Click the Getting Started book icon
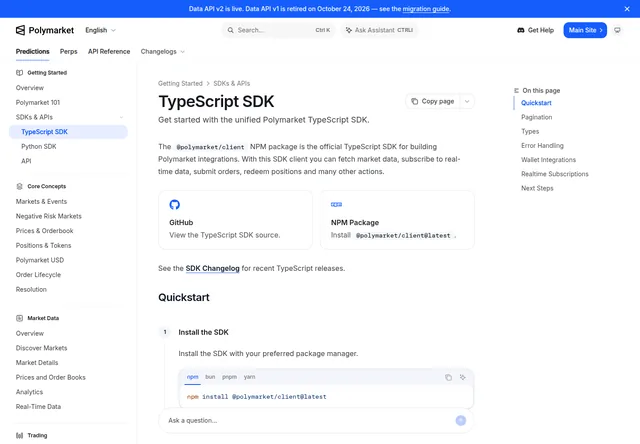The height and width of the screenshot is (444, 640). (x=19, y=73)
